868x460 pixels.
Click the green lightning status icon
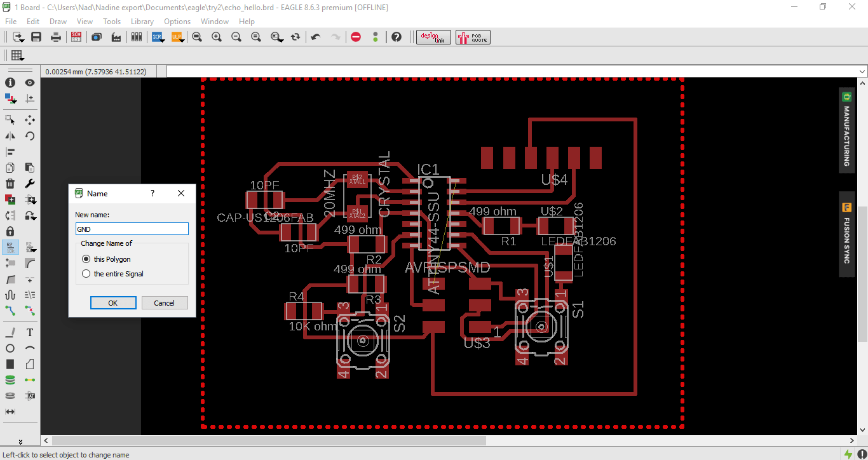coord(848,454)
